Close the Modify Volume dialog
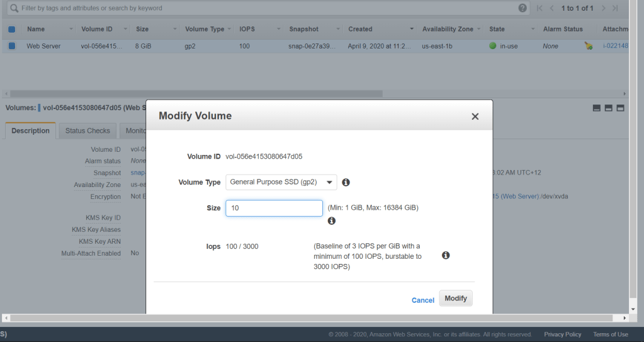644x342 pixels. click(475, 117)
